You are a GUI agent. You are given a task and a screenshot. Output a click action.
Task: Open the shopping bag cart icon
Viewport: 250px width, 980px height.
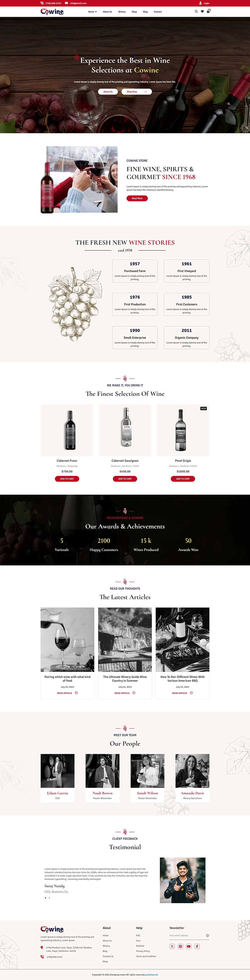point(208,11)
